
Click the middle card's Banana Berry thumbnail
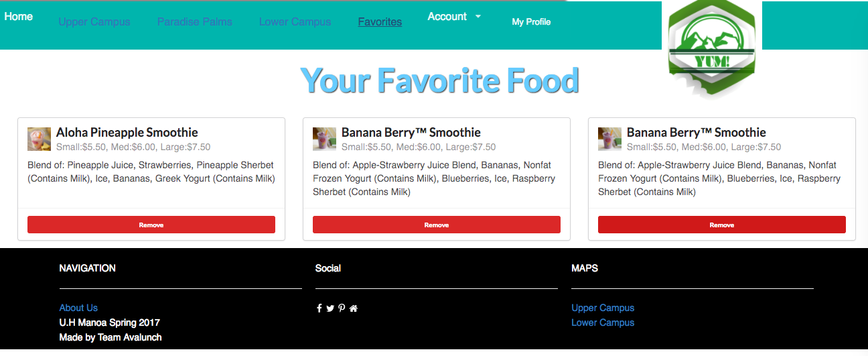[x=325, y=139]
